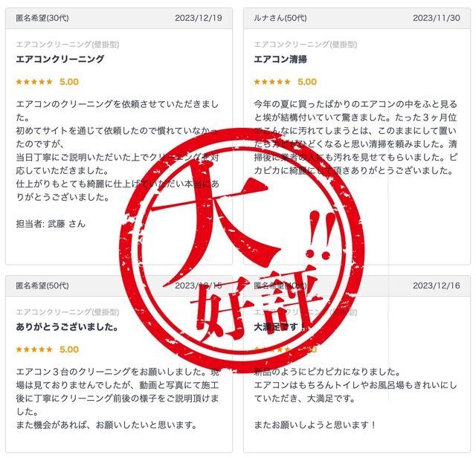Open the エアコン清掃 review title

[280, 59]
